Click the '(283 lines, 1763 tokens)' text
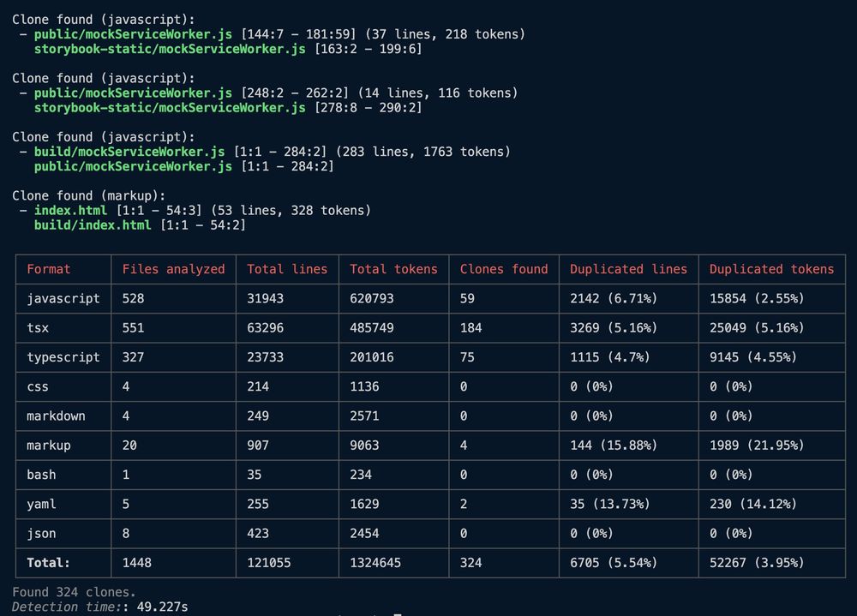The width and height of the screenshot is (857, 616). click(423, 152)
